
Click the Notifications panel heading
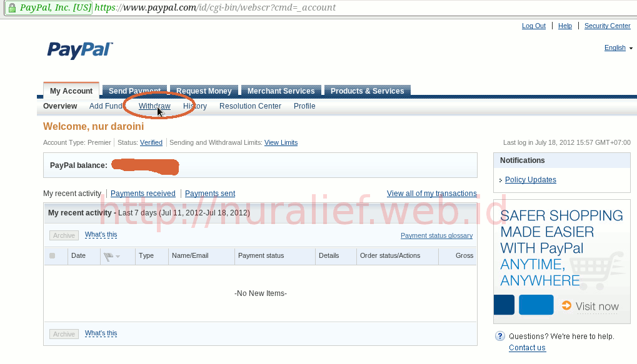tap(523, 160)
